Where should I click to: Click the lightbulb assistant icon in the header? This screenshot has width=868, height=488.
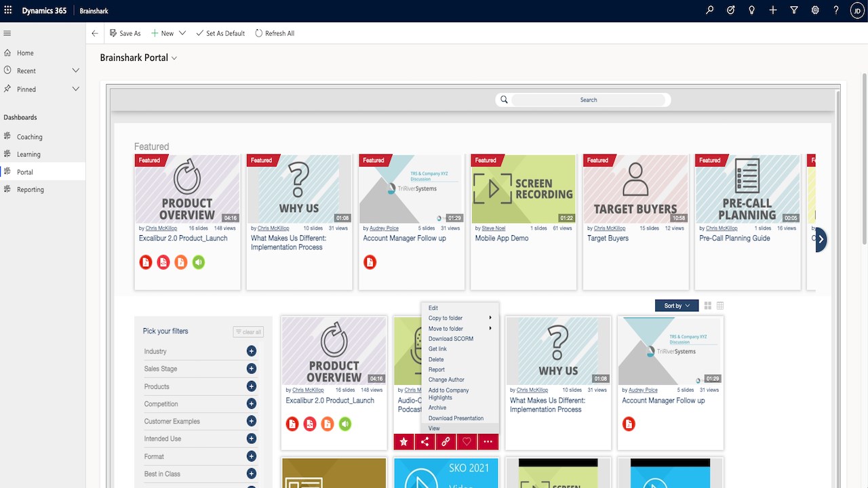click(751, 10)
